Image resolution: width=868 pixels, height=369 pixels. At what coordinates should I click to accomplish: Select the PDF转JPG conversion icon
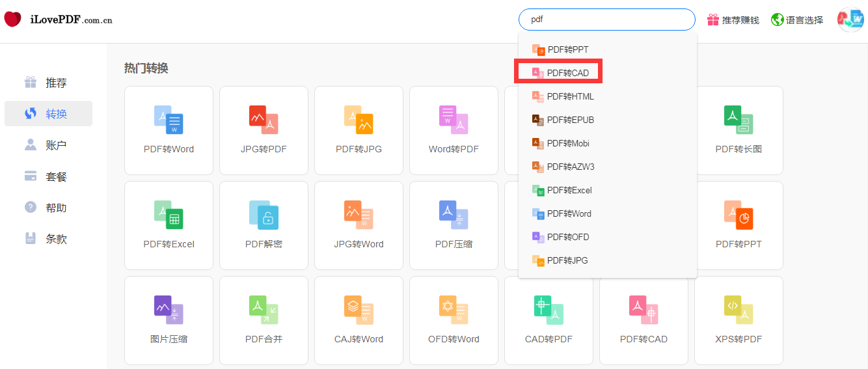(359, 120)
